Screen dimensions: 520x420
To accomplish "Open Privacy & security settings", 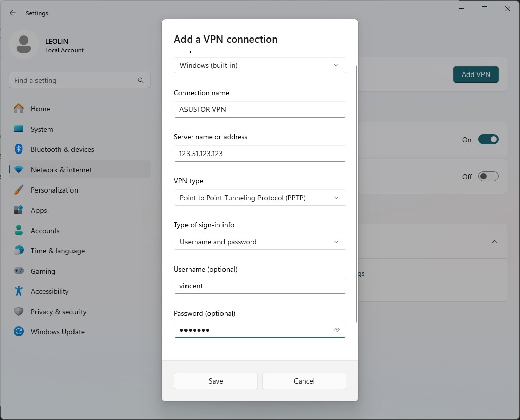I will point(80,311).
